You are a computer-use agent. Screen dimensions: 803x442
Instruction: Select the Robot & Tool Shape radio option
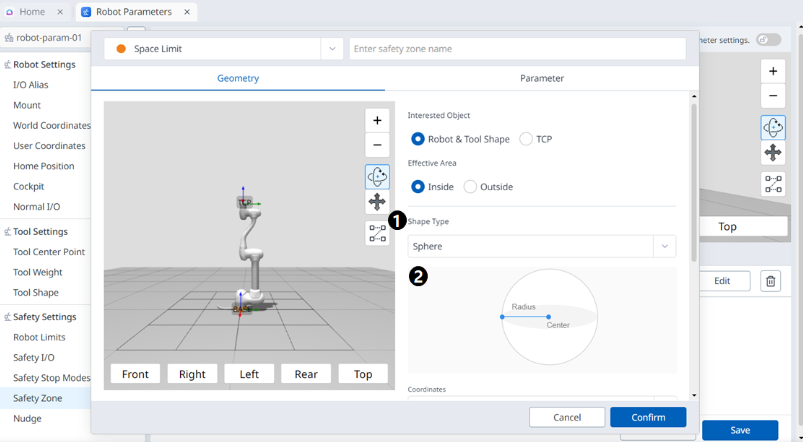(x=419, y=139)
